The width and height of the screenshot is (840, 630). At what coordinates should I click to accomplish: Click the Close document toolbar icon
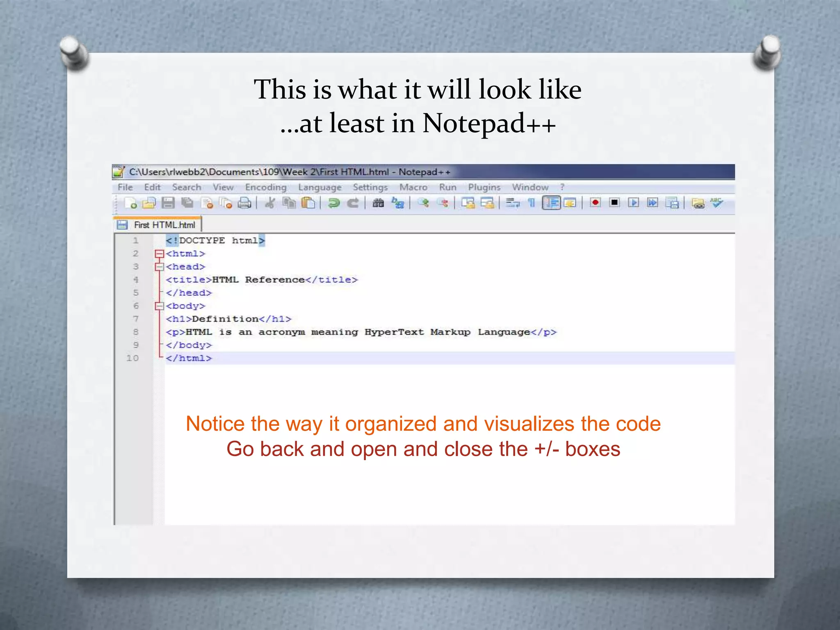click(207, 203)
